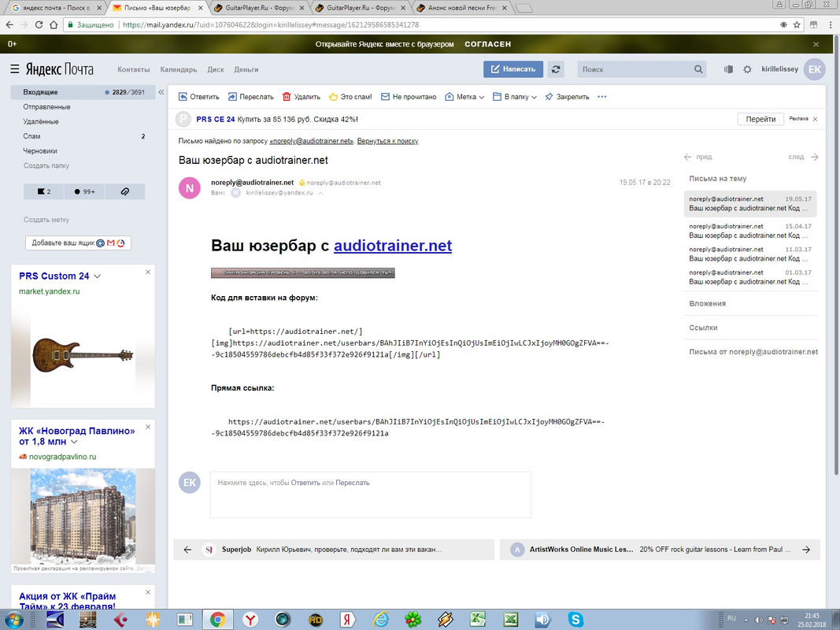Filter mail by flagged messages icon

44,191
